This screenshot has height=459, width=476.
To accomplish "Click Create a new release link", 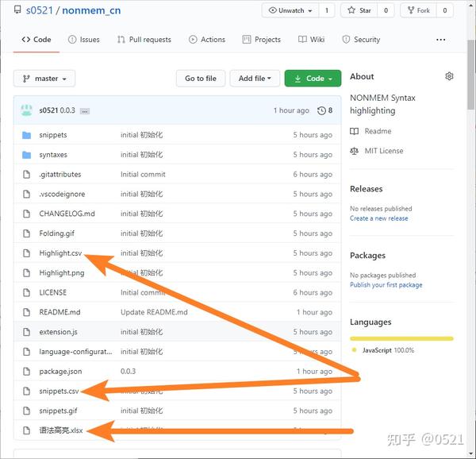I will pyautogui.click(x=378, y=218).
